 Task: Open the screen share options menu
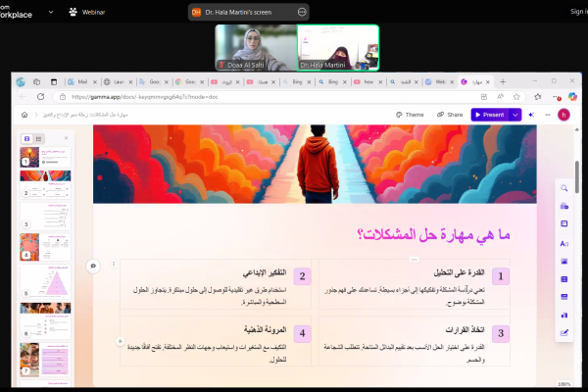302,12
